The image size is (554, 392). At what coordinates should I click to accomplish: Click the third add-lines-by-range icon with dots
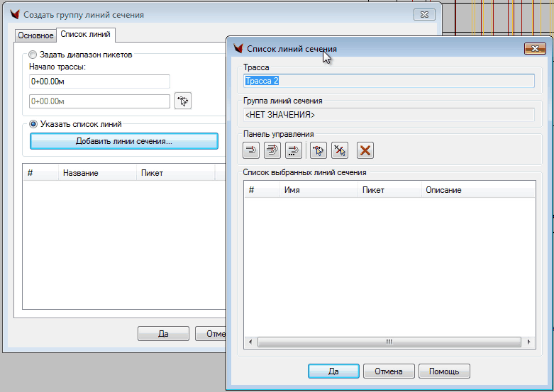click(x=294, y=150)
